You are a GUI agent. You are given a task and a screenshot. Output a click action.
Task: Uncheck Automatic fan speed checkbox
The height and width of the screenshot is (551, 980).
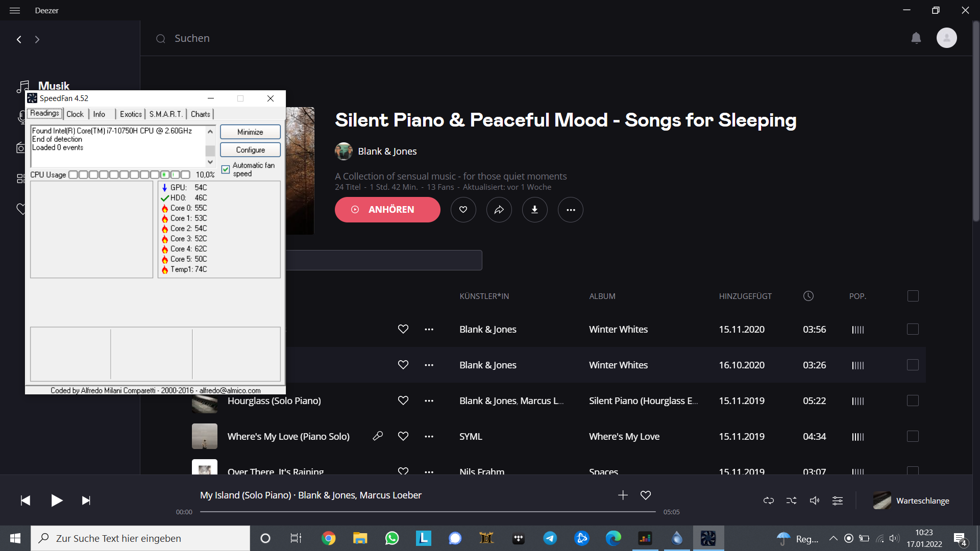pyautogui.click(x=226, y=169)
